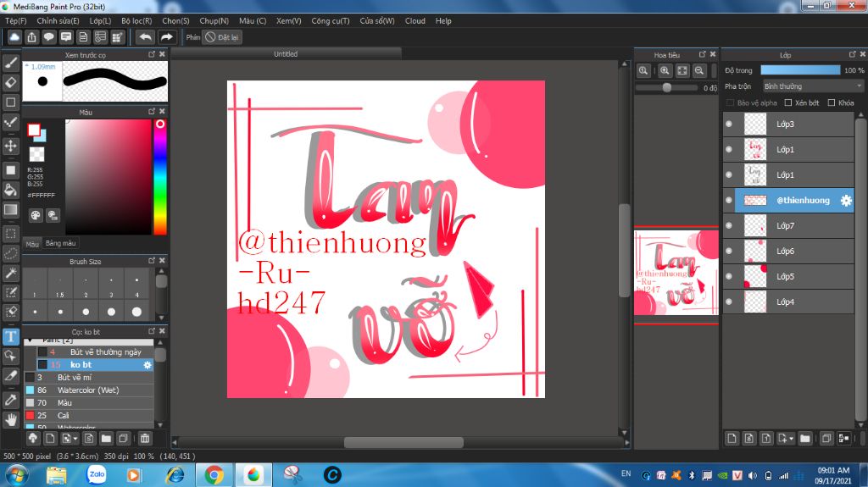
Task: Select the Eyedropper tool
Action: pos(10,400)
